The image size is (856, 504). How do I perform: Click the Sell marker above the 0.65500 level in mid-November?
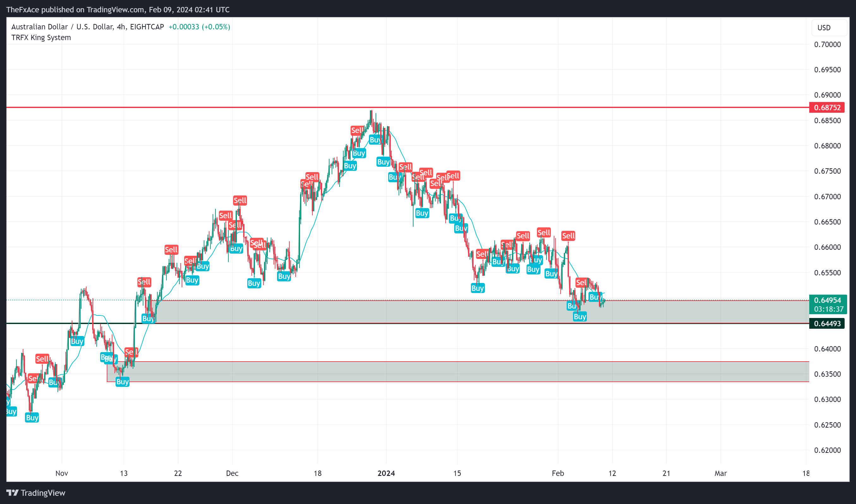click(144, 282)
